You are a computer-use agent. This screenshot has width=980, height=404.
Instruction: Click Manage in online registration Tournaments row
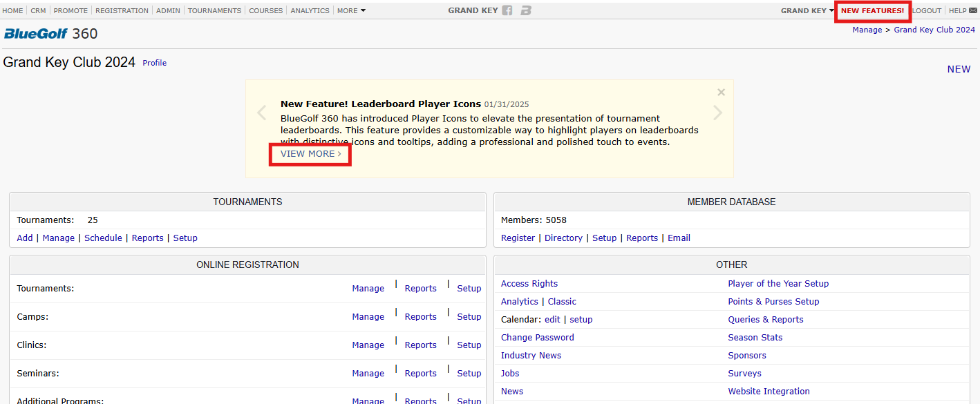[x=368, y=289]
